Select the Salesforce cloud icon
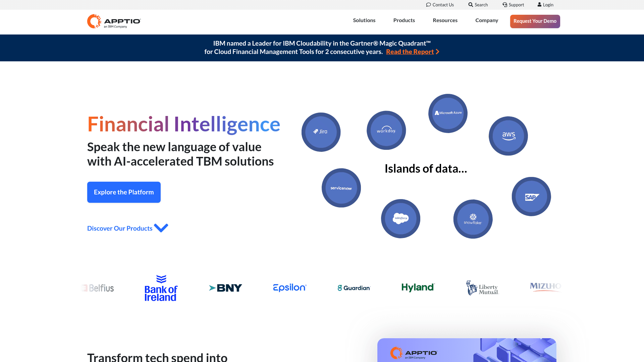The width and height of the screenshot is (644, 362). (x=400, y=219)
